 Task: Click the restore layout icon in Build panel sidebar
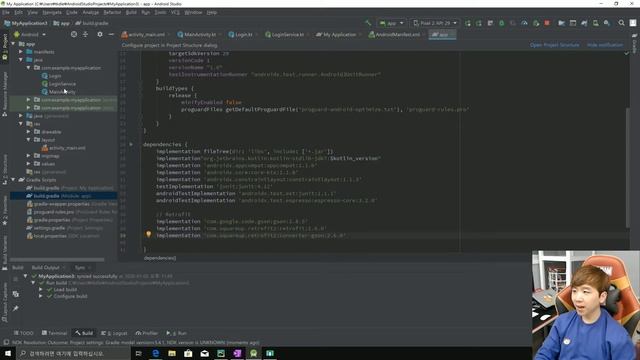click(x=16, y=294)
